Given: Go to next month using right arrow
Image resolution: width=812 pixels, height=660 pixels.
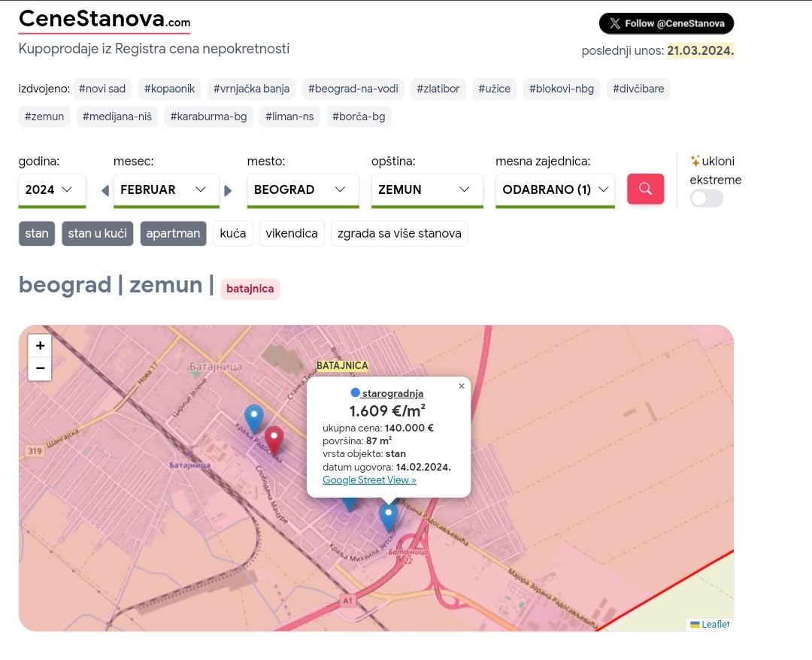Looking at the screenshot, I should pos(229,190).
